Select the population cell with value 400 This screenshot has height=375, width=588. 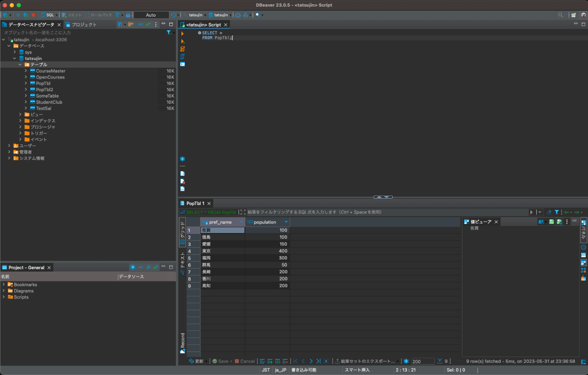(x=268, y=251)
